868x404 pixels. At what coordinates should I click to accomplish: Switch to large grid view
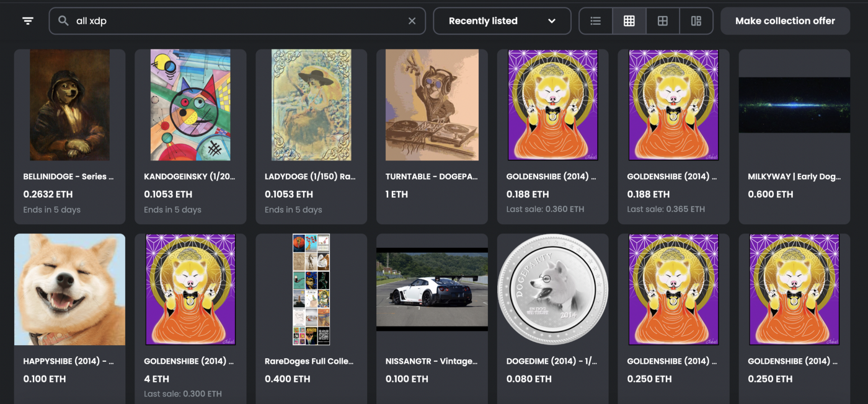663,21
